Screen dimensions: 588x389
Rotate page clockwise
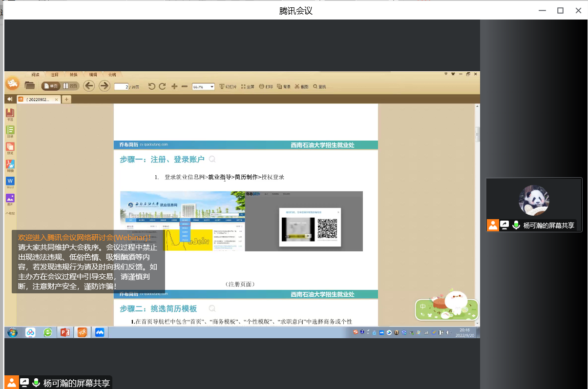(163, 86)
